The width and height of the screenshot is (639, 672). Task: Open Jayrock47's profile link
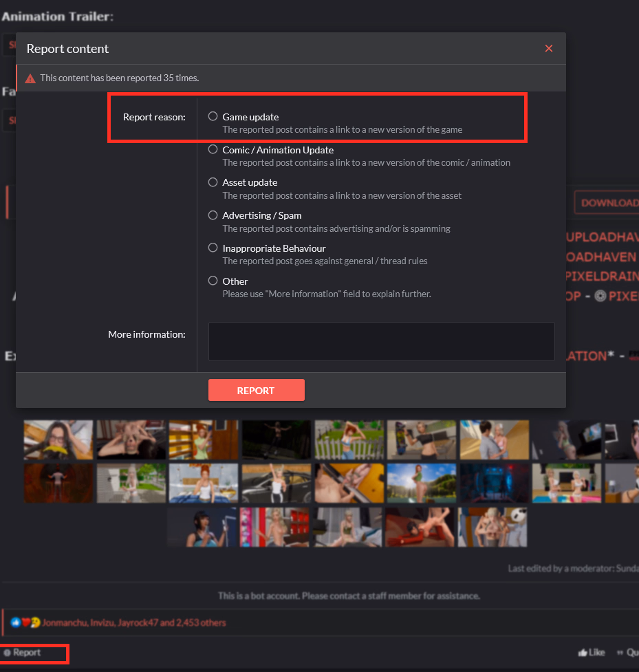coord(138,622)
